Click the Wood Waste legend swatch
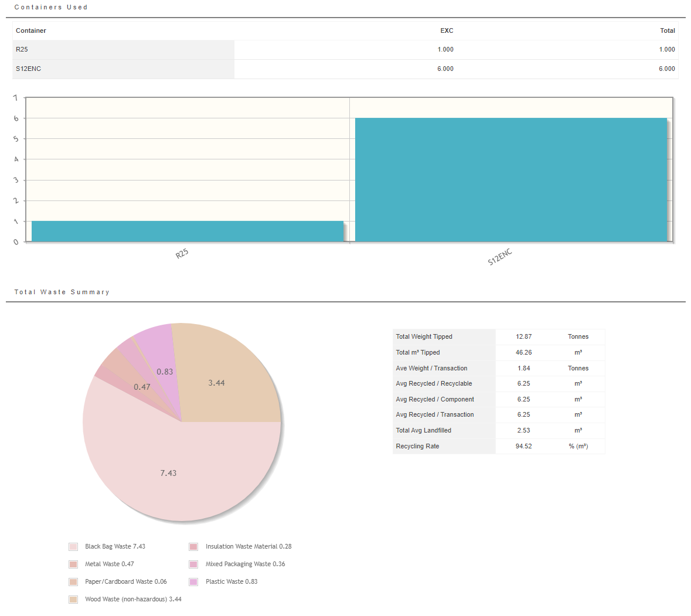This screenshot has height=616, width=691. point(73,600)
